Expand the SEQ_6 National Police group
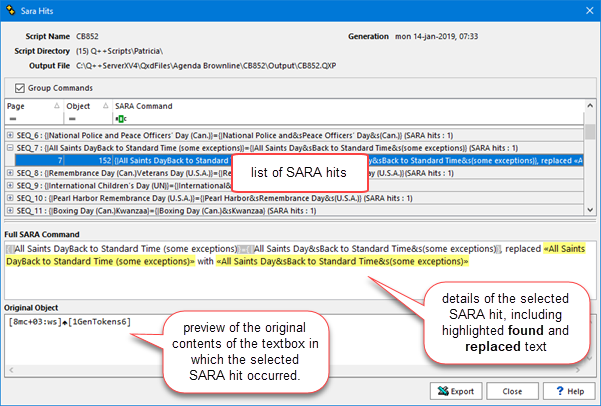This screenshot has height=406, width=601. coord(10,135)
